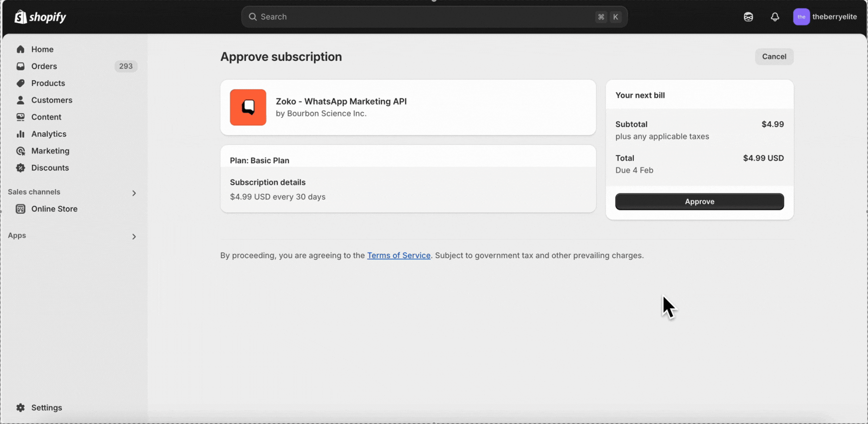Approve the subscription
This screenshot has width=868, height=424.
(x=699, y=202)
